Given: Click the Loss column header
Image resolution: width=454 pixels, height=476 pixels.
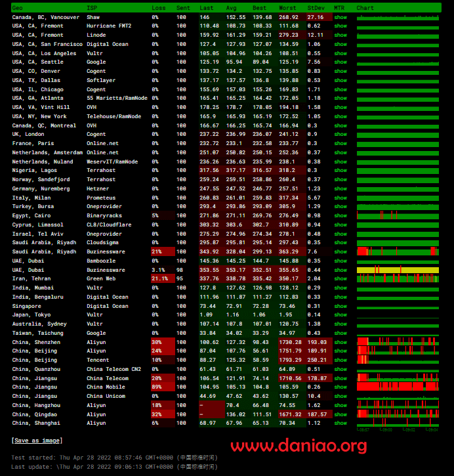Looking at the screenshot, I should point(159,8).
